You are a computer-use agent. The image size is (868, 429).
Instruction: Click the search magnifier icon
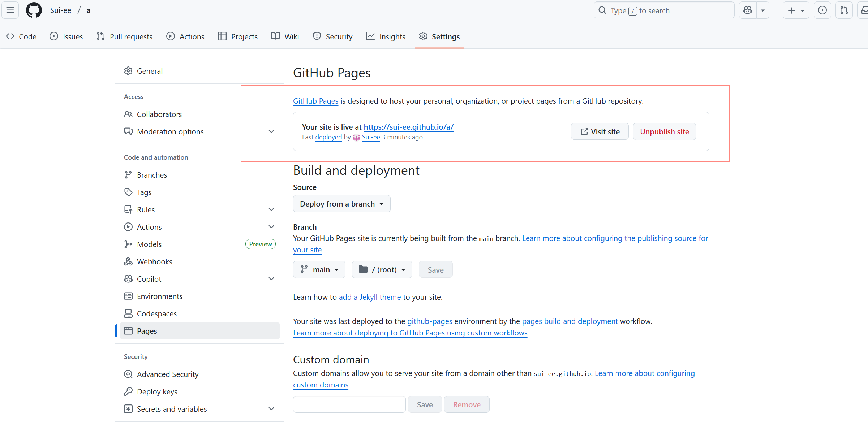(x=602, y=10)
